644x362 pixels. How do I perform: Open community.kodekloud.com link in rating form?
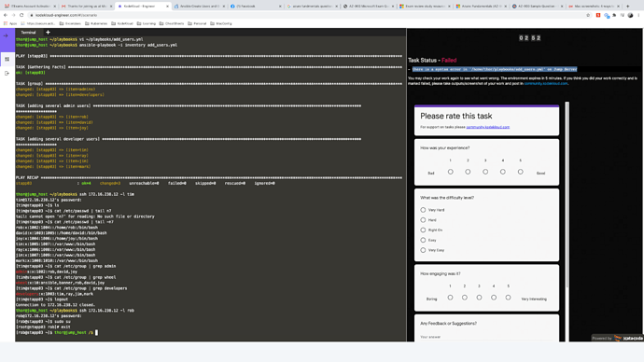pos(488,127)
